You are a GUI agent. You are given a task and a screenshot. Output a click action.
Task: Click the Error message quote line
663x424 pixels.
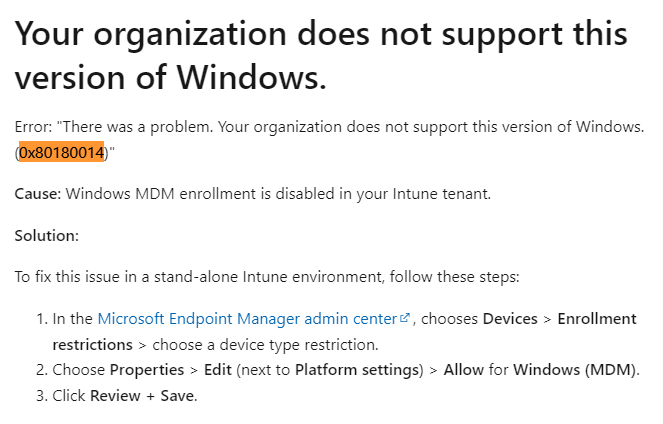tap(329, 140)
